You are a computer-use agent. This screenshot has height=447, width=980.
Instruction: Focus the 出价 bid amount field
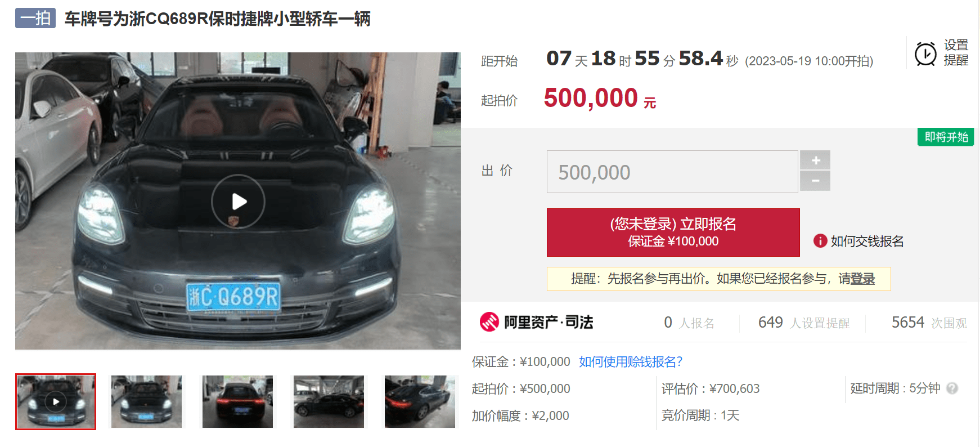(672, 172)
